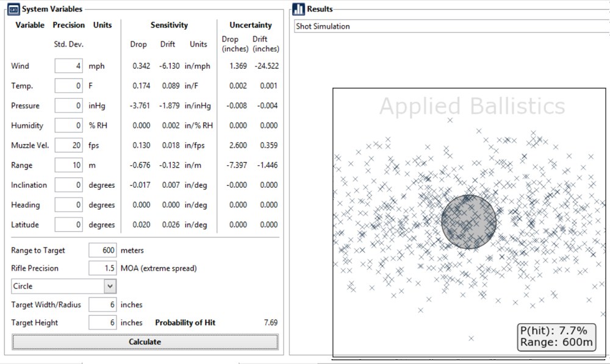The height and width of the screenshot is (364, 610).
Task: Click the Inclination row label
Action: click(x=29, y=185)
